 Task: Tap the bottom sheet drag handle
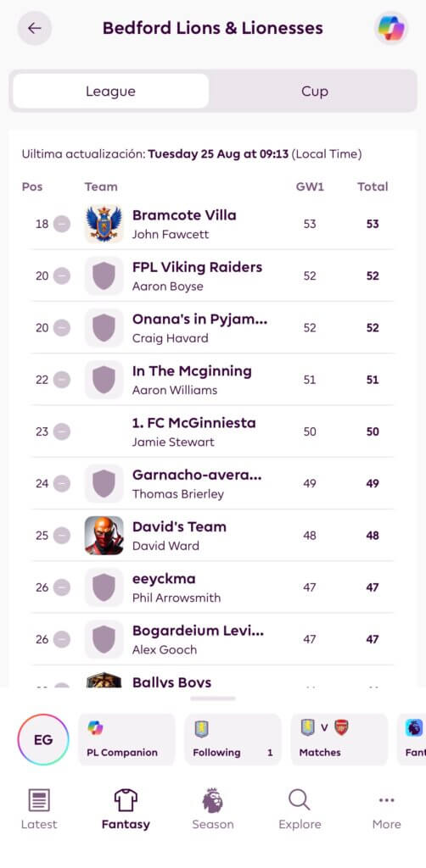click(213, 698)
